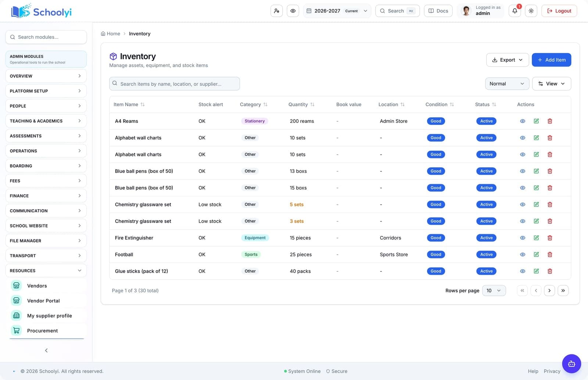Screen dimensions: 588x380
Task: Delete the Glue sticks item
Action: tap(550, 271)
